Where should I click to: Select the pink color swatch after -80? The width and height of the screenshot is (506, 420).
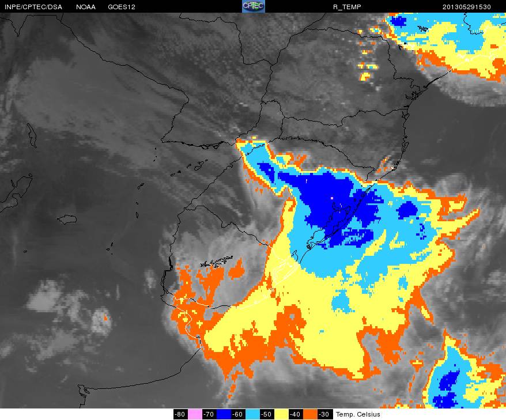(195, 414)
